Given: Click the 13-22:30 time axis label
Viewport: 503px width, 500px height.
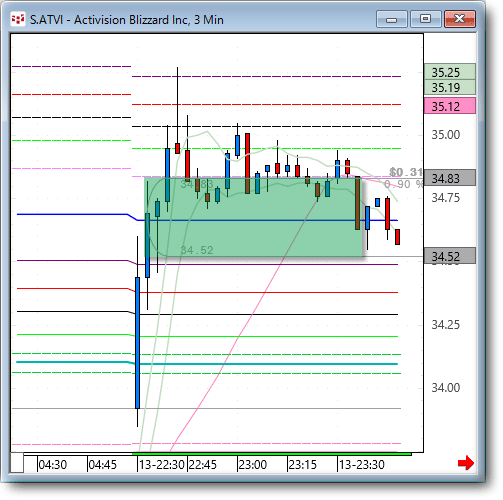Looking at the screenshot, I should point(162,464).
